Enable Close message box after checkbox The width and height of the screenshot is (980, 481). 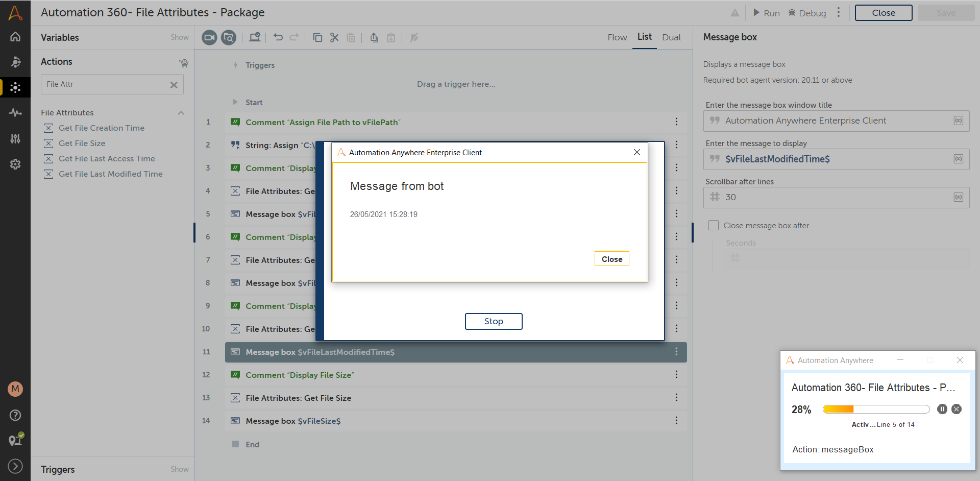point(714,225)
